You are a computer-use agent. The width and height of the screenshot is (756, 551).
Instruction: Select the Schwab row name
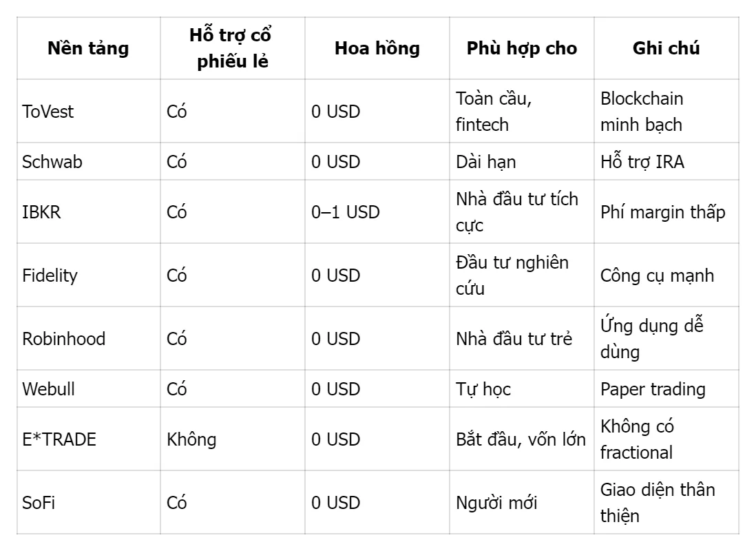52,162
